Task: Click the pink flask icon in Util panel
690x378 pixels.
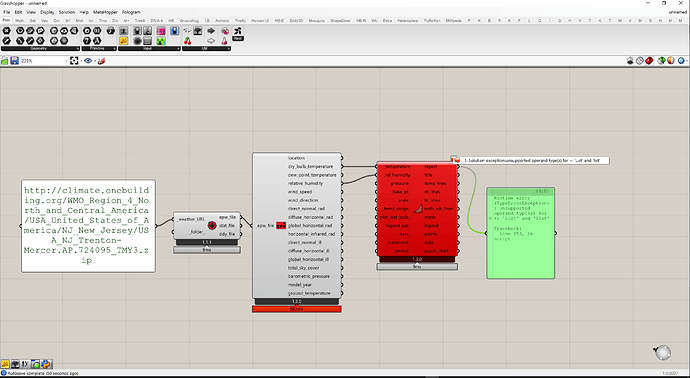Action: tap(224, 41)
